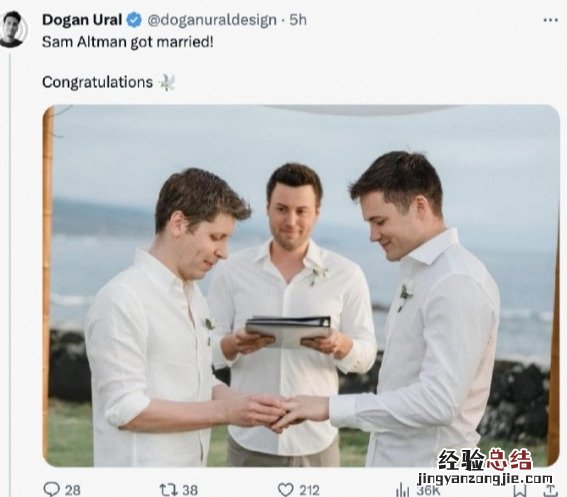
Task: Open the attached wedding photo
Action: click(301, 286)
